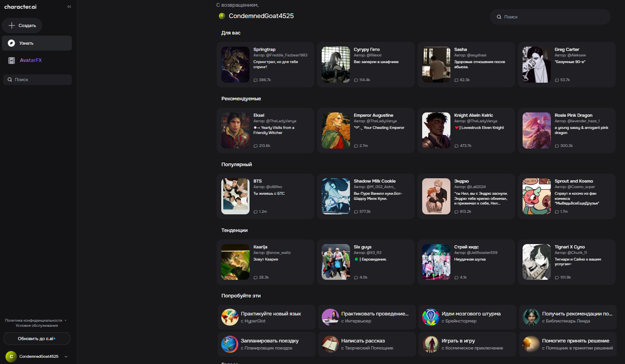Image resolution: width=625 pixels, height=364 pixels.
Task: Click the Интервьюер avatar icon
Action: tap(330, 317)
